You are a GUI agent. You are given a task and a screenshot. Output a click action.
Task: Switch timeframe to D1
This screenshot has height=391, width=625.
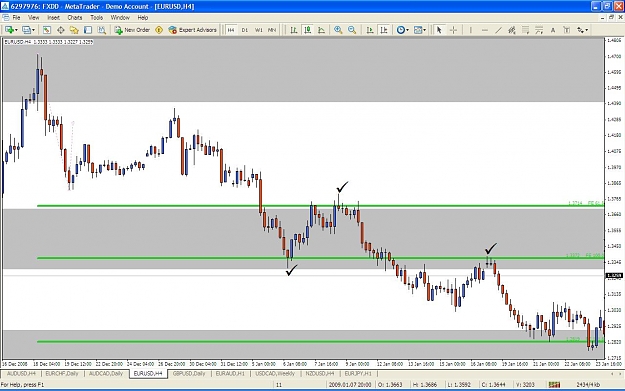(244, 30)
